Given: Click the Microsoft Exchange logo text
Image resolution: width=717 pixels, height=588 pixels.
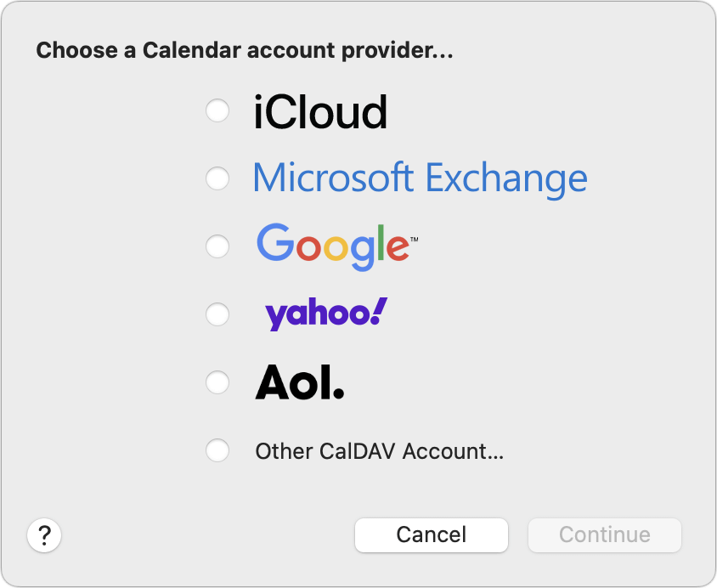Looking at the screenshot, I should pyautogui.click(x=420, y=178).
